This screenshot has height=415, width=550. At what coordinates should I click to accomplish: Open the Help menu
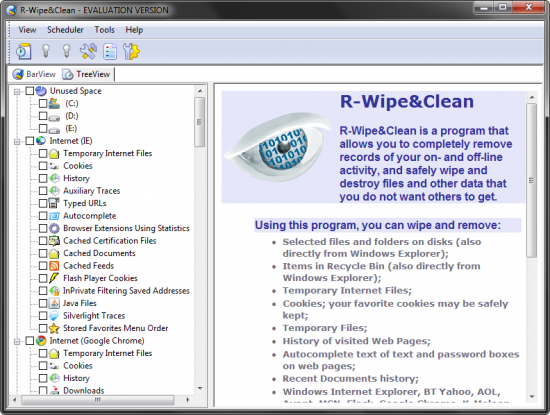[134, 30]
